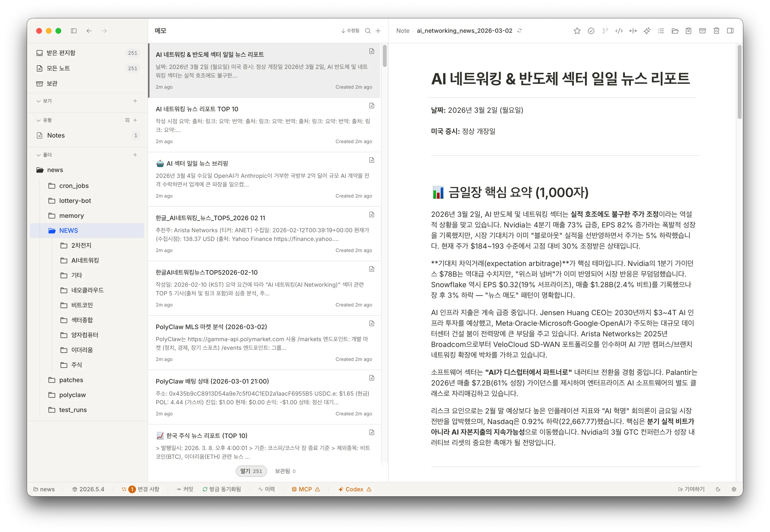Star the note as favorite
The width and height of the screenshot is (770, 532).
point(577,31)
